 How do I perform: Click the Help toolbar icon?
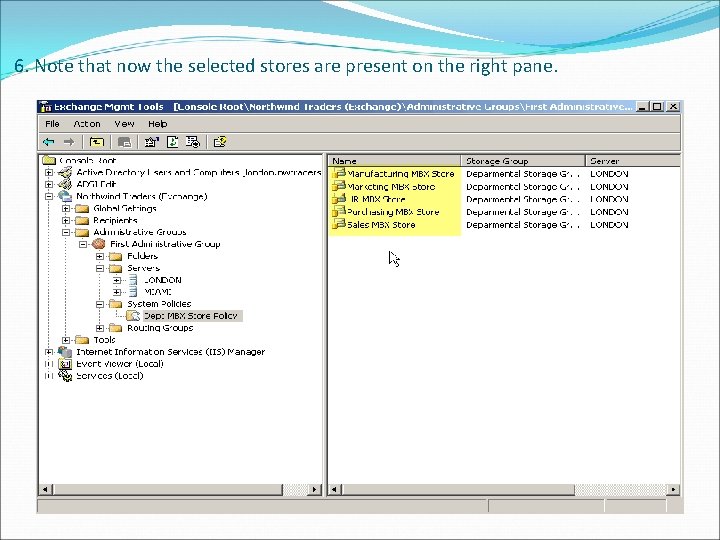tap(220, 142)
